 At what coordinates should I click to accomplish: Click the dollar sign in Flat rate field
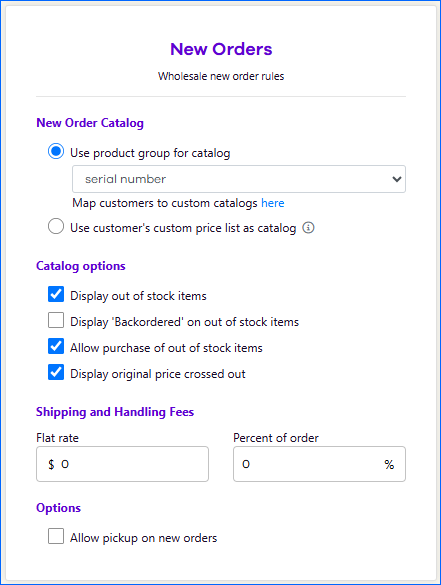tap(51, 464)
